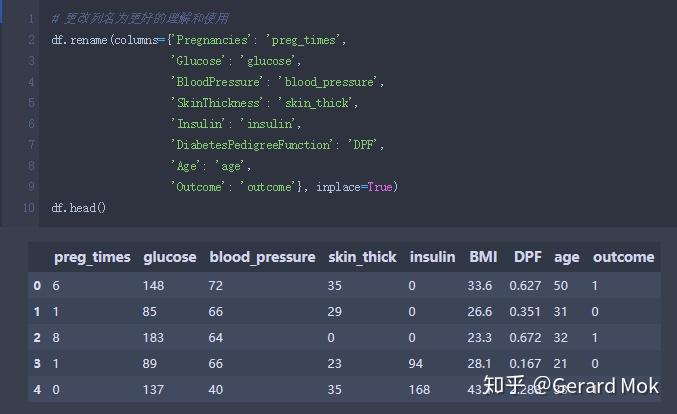Place cursor on df.head() code line
This screenshot has width=677, height=414.
79,208
